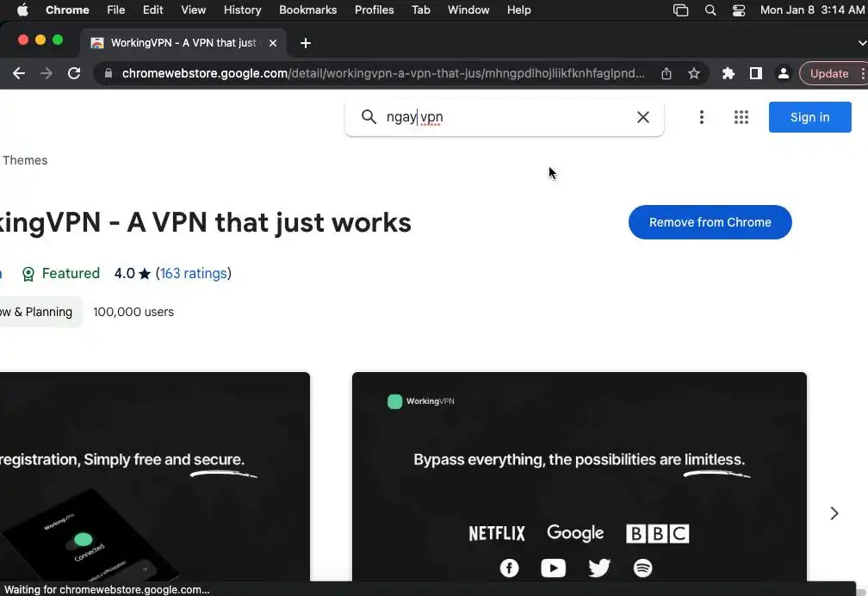Open Control Center in menu bar

coord(739,10)
